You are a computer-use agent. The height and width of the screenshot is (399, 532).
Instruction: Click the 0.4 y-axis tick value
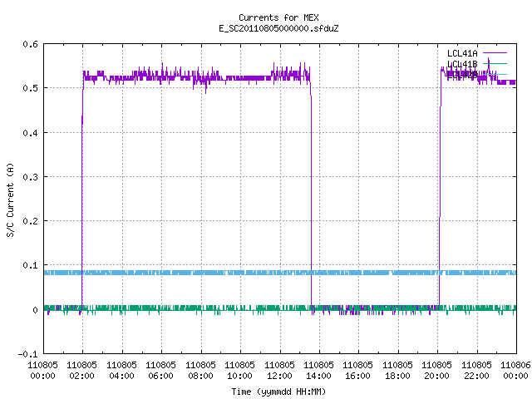[x=30, y=133]
